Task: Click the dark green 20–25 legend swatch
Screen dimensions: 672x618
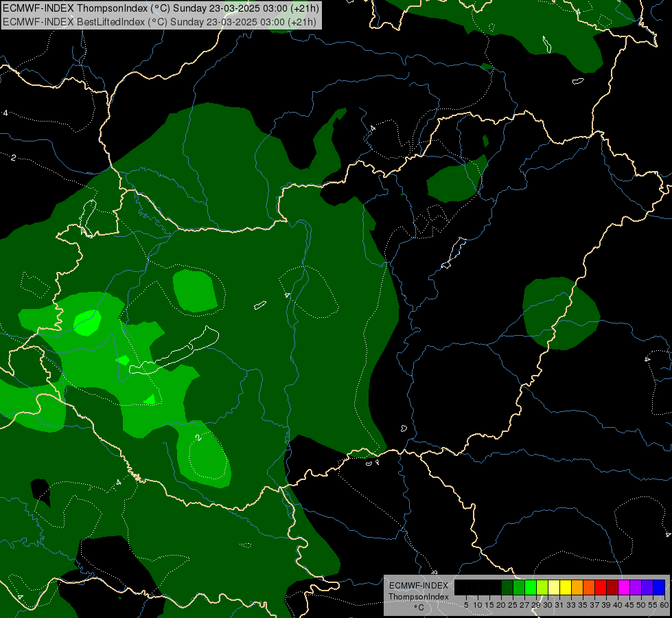Action: coord(507,587)
